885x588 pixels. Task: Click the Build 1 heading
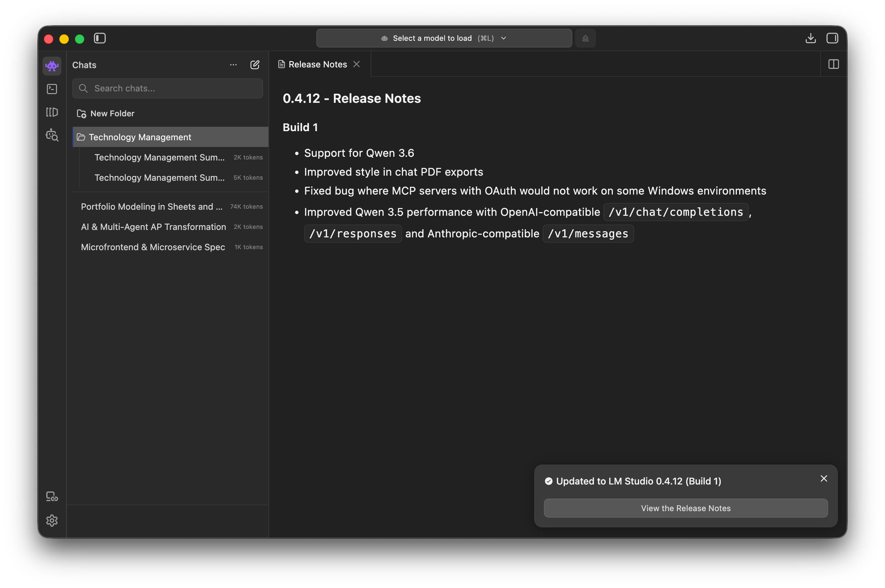tap(300, 127)
